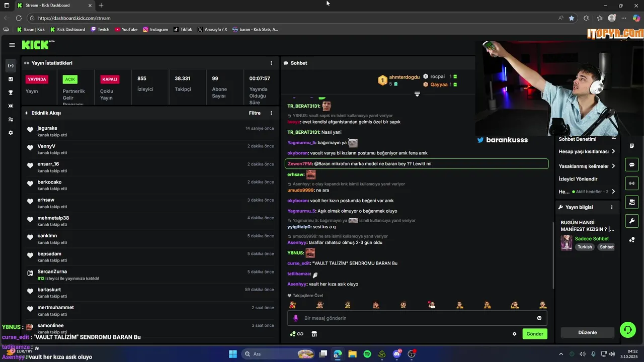Expand Yasaklanmış kelimeler setting
The width and height of the screenshot is (644, 362).
587,166
